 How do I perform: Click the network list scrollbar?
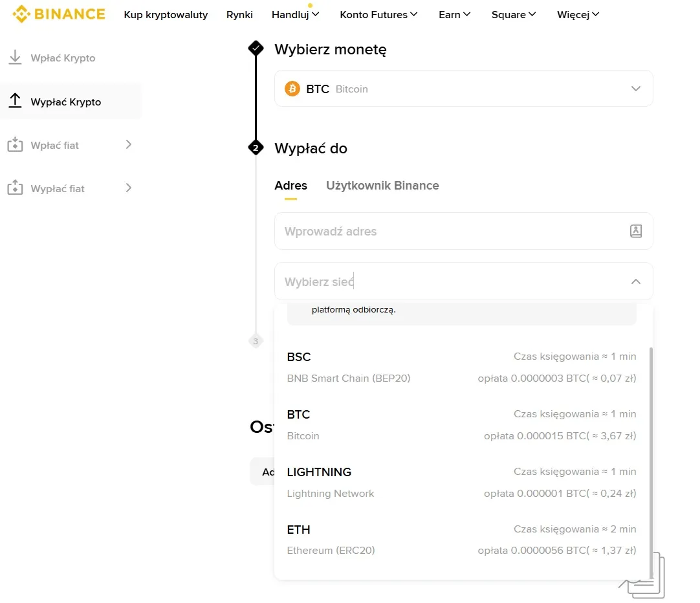651,462
